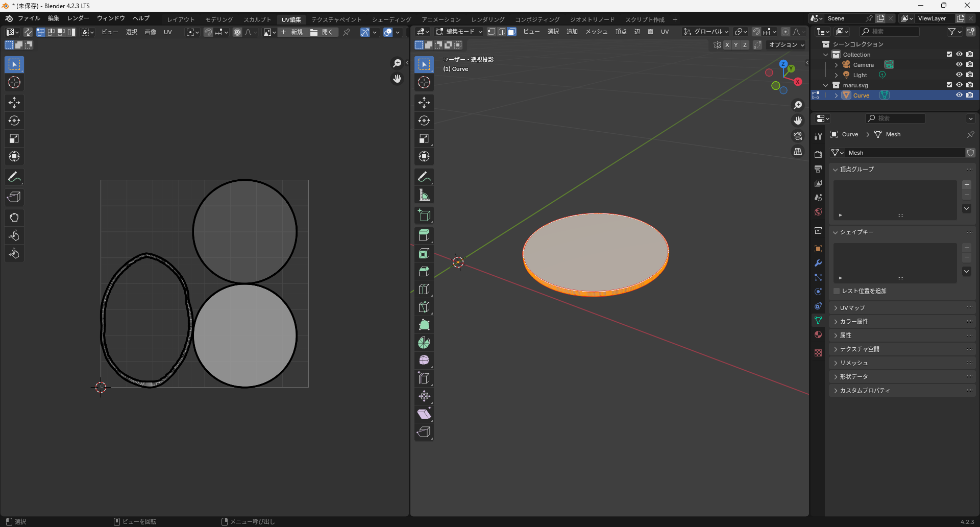
Task: Enable the rest position checkbox
Action: [x=837, y=291]
